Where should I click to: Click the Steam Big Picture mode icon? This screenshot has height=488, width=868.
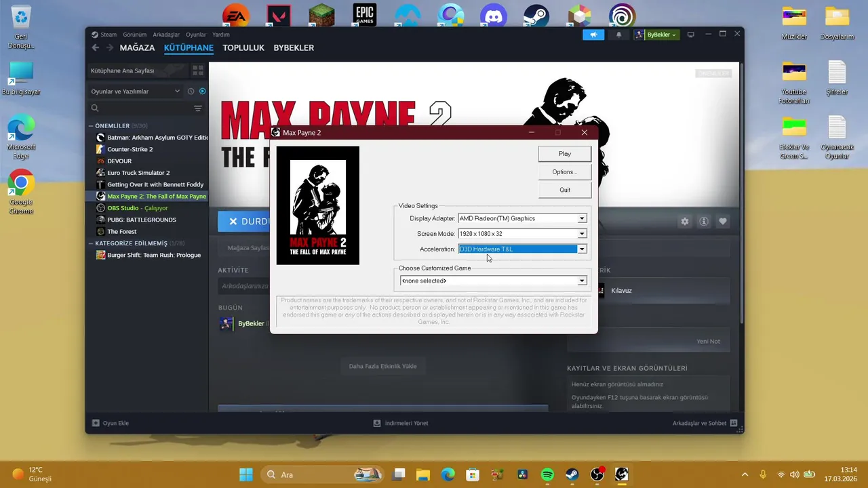pyautogui.click(x=691, y=35)
